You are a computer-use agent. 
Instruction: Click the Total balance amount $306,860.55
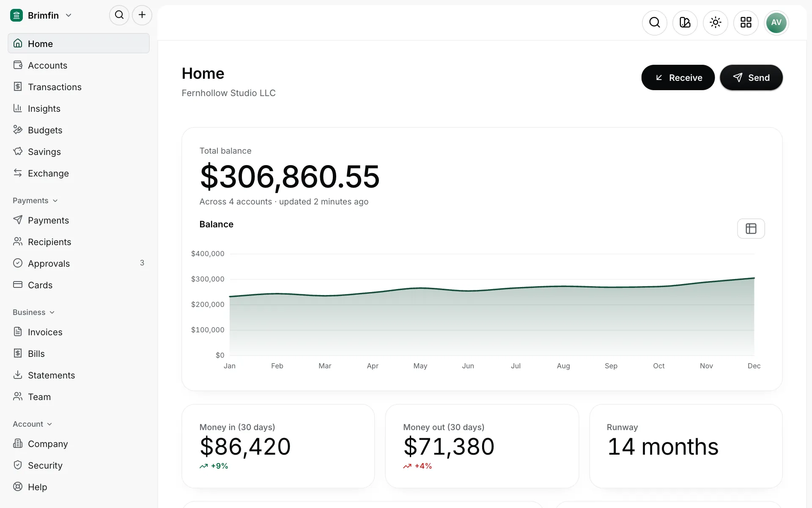tap(290, 177)
